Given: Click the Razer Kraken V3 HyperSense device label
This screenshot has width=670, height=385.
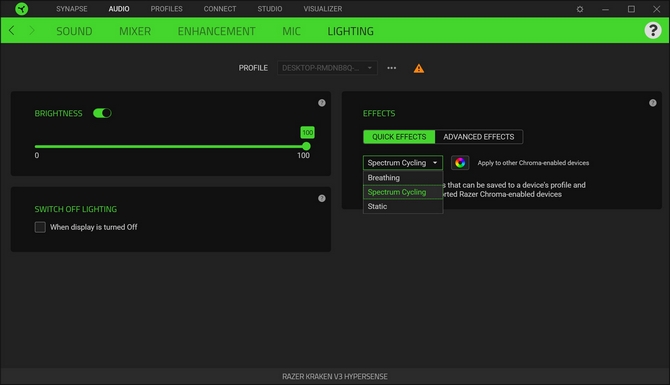Looking at the screenshot, I should 335,376.
